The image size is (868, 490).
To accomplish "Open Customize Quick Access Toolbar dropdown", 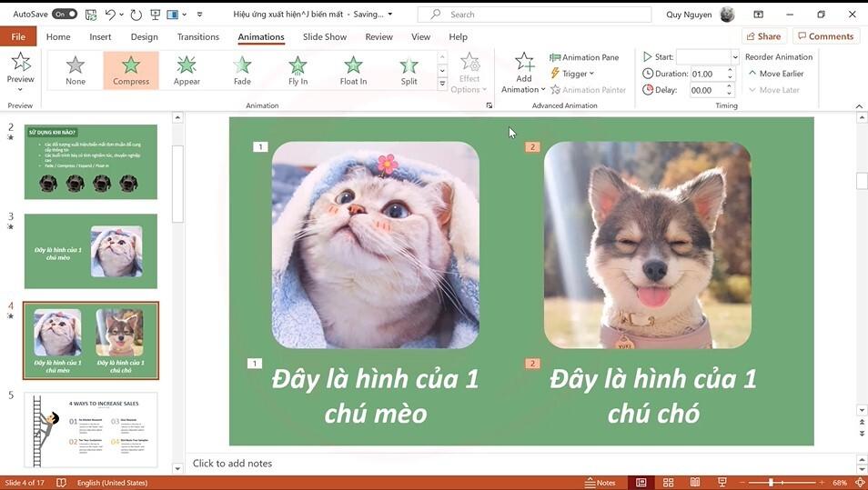I will point(200,15).
